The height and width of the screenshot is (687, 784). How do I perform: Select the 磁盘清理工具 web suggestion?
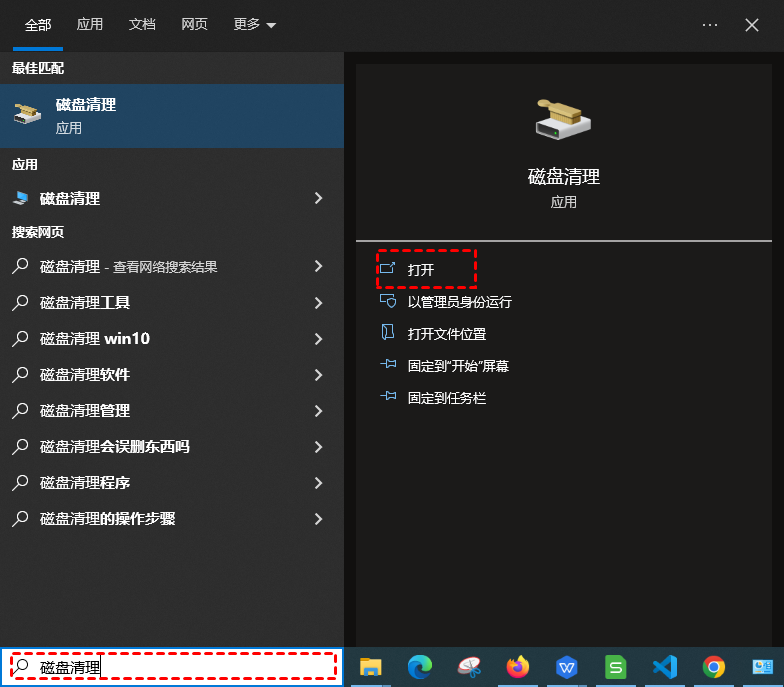(x=172, y=302)
